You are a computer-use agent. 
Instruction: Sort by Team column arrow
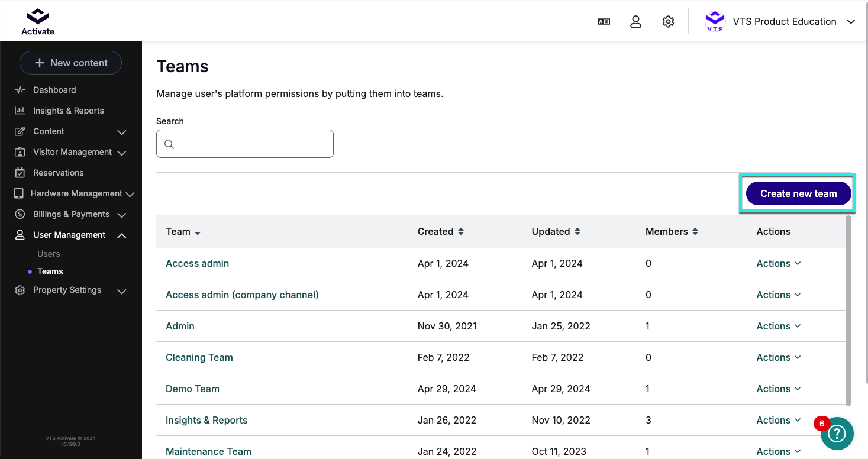(198, 233)
